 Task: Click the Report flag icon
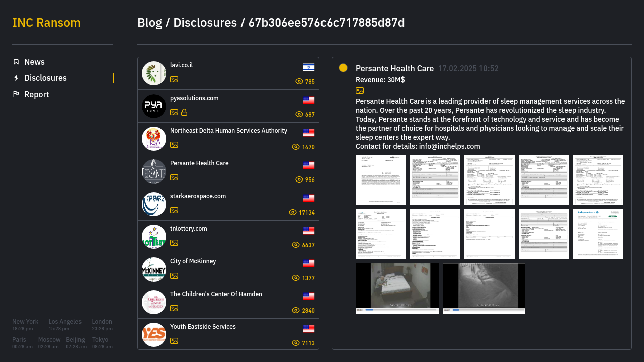pyautogui.click(x=16, y=94)
